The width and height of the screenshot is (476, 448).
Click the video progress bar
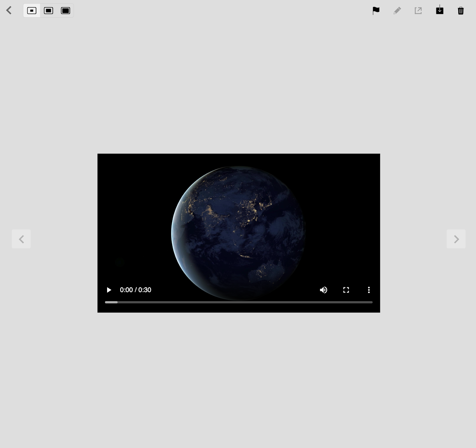(x=239, y=302)
